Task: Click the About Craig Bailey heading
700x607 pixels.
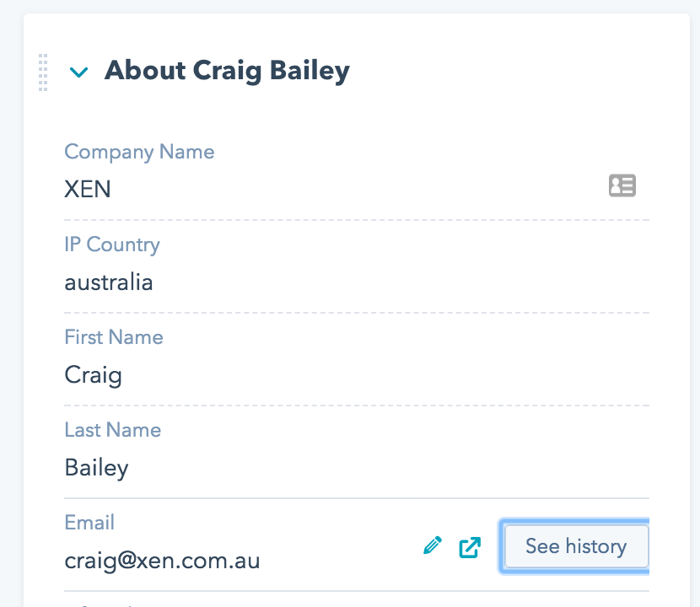Action: [227, 71]
